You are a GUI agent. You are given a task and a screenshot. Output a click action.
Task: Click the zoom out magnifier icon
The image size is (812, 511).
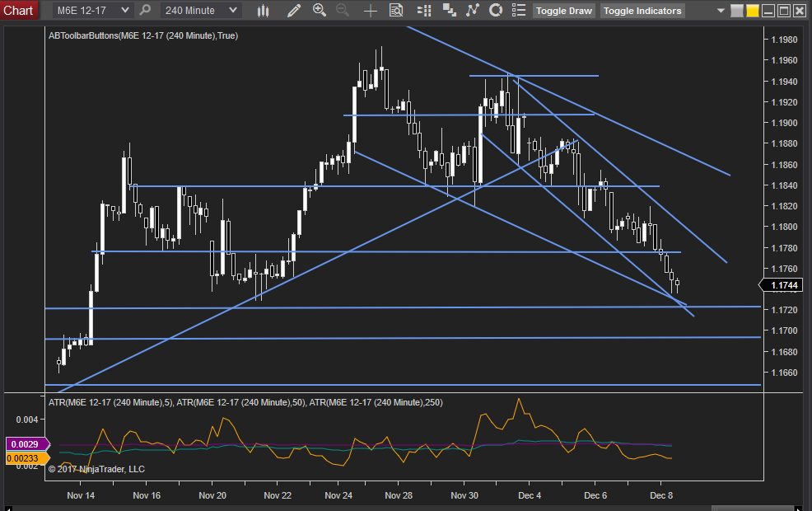343,11
